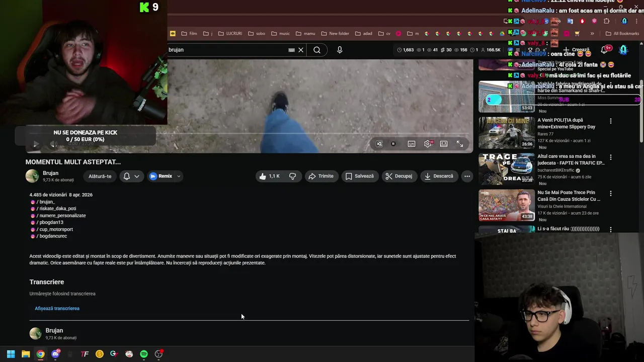Open the Film bookmarks folder
Image resolution: width=644 pixels, height=362 pixels.
tap(189, 34)
